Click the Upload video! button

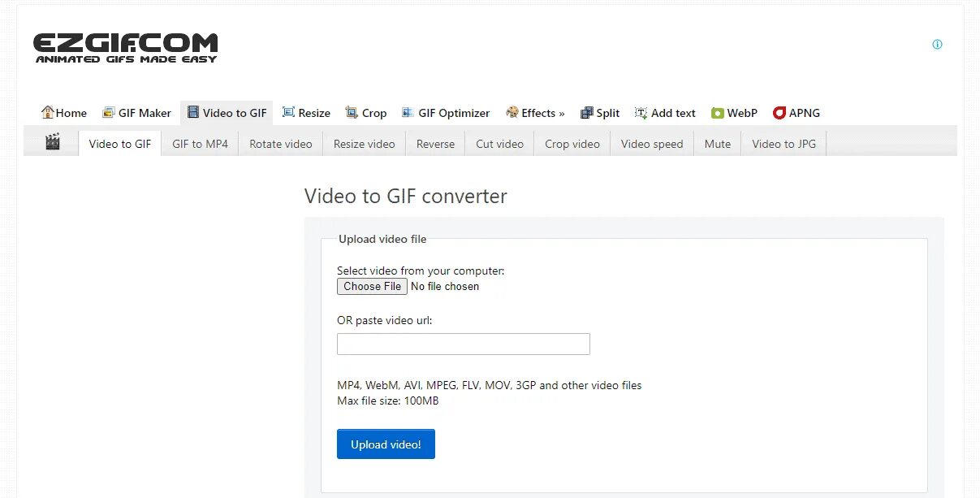click(386, 444)
